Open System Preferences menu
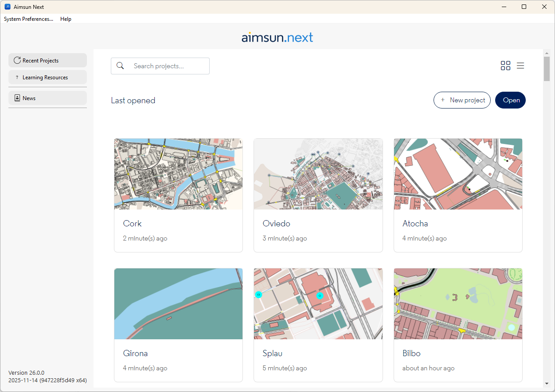The height and width of the screenshot is (392, 555). 28,19
